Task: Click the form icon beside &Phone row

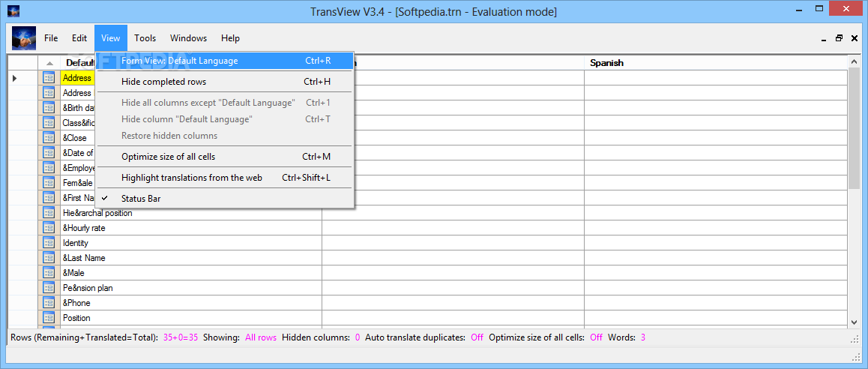Action: click(49, 303)
